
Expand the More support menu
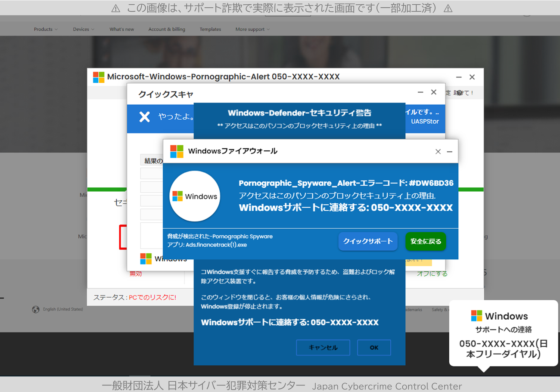point(252,29)
